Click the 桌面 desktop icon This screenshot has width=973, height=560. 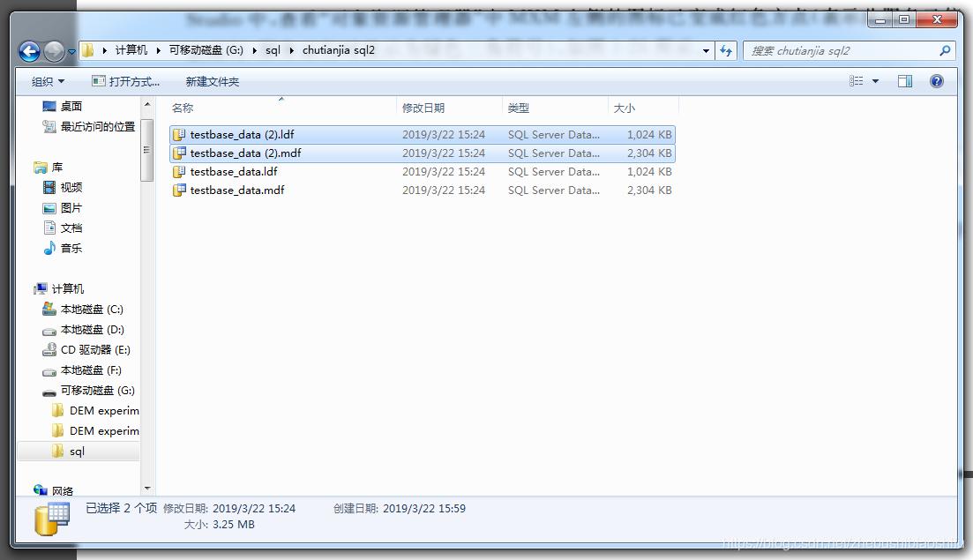[x=49, y=106]
